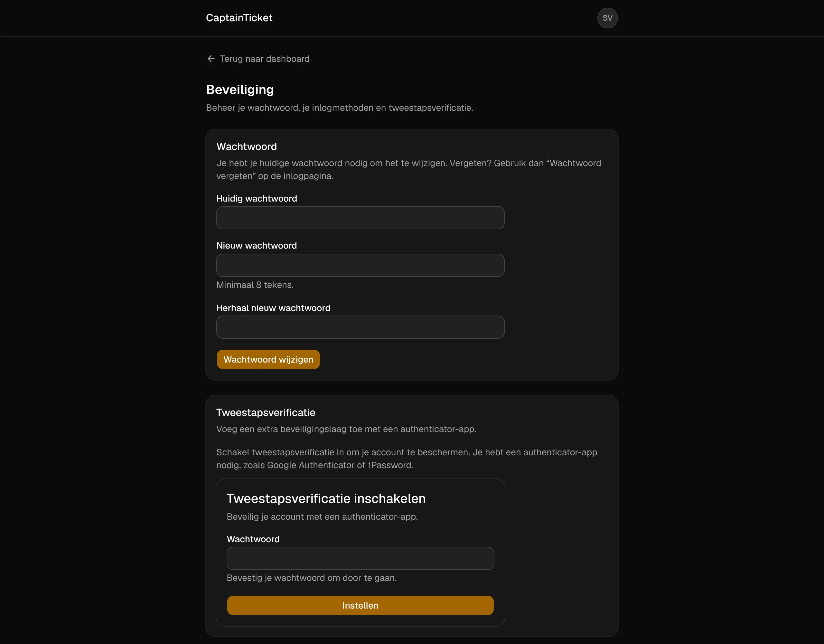Click the Nieuw wachtwoord label
This screenshot has width=824, height=644.
tap(256, 245)
